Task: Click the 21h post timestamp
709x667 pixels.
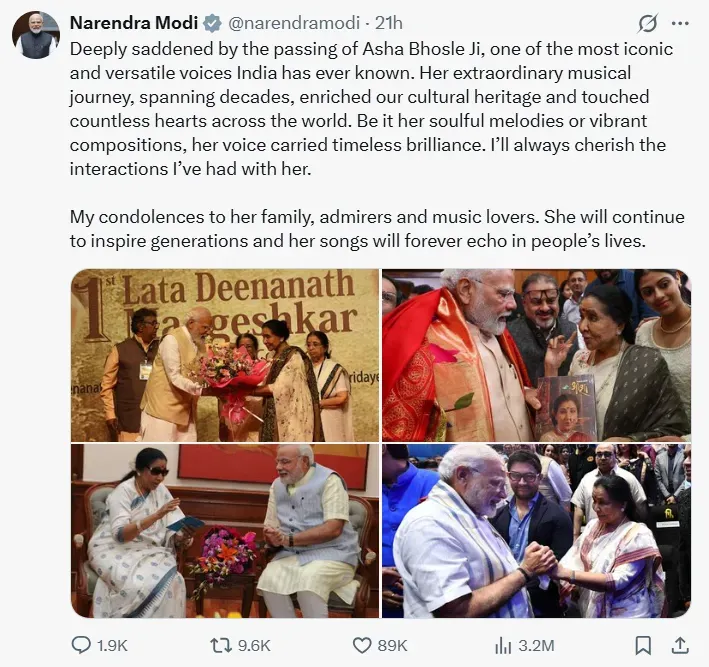Action: (x=388, y=23)
